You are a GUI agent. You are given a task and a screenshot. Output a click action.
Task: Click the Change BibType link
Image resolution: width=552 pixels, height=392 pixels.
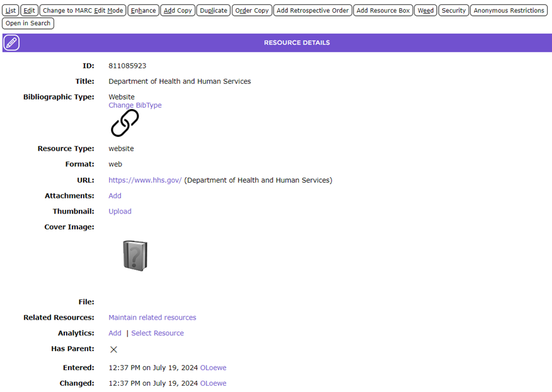click(x=135, y=105)
